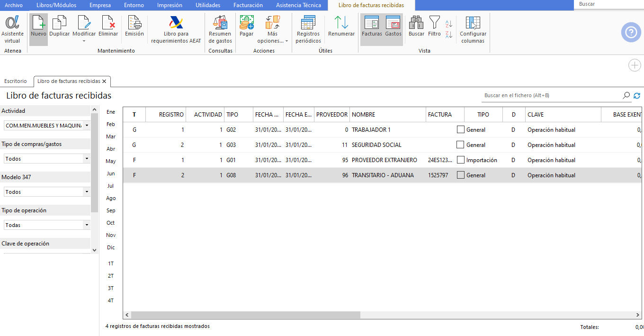Focus the Buscar en el fichero field
Screen dimensions: 644x336
[x=552, y=95]
